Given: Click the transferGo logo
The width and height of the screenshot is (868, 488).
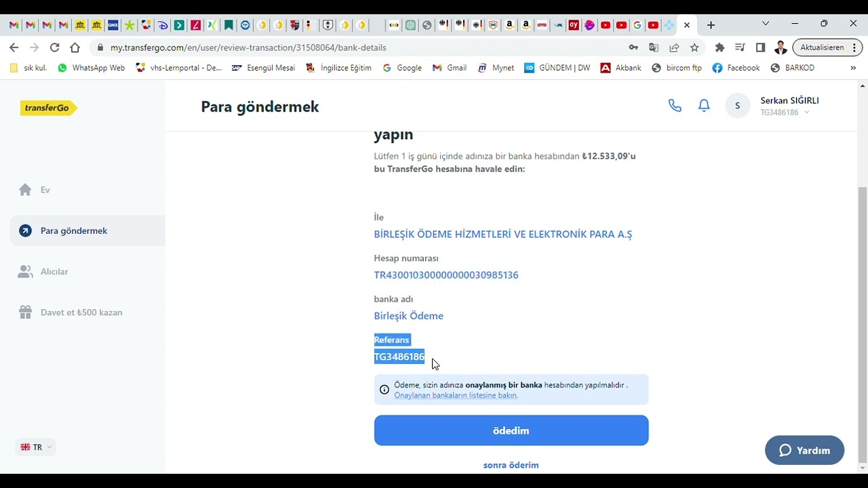Looking at the screenshot, I should (49, 108).
